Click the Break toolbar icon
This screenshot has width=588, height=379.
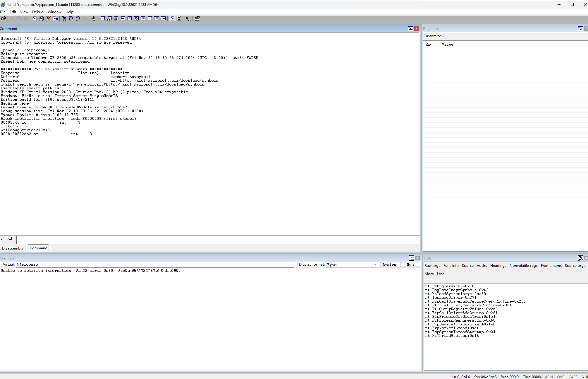55,18
